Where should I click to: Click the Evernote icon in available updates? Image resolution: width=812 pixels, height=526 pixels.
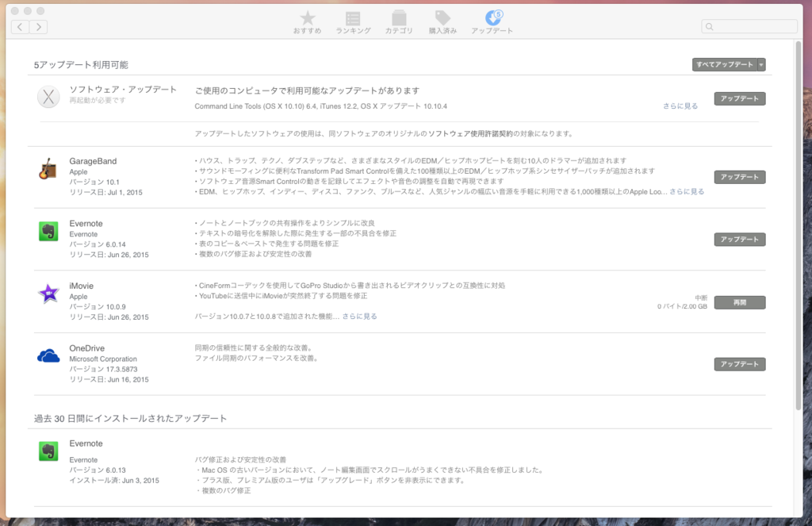click(x=48, y=231)
